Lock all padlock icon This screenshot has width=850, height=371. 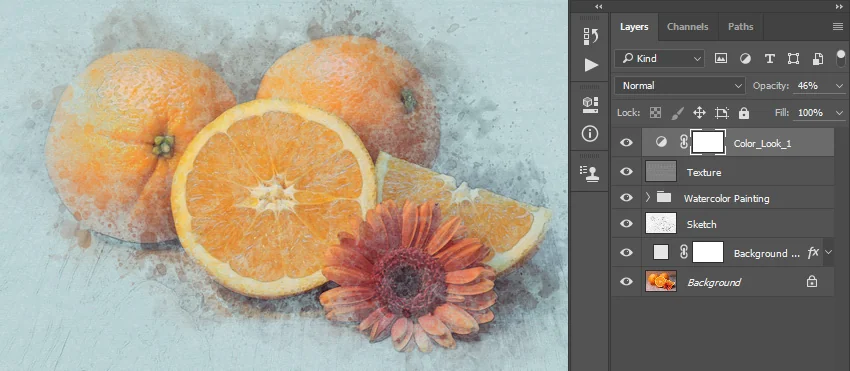(744, 113)
